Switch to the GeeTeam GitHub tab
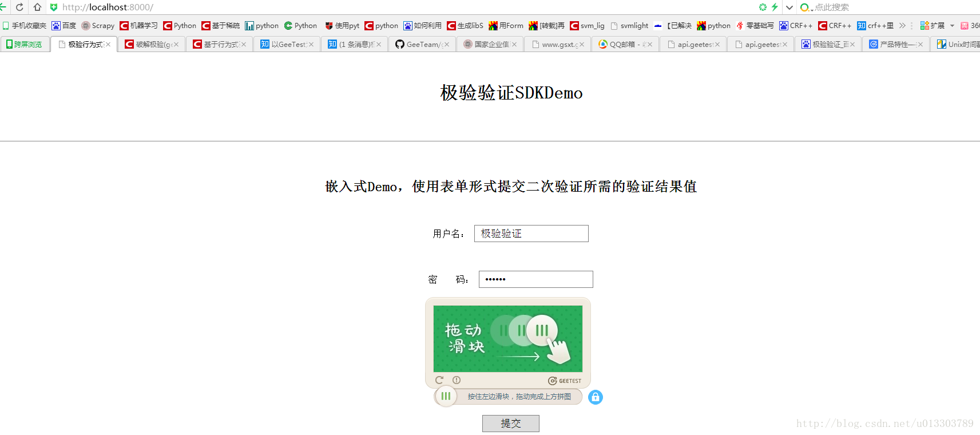The height and width of the screenshot is (435, 980). click(422, 44)
